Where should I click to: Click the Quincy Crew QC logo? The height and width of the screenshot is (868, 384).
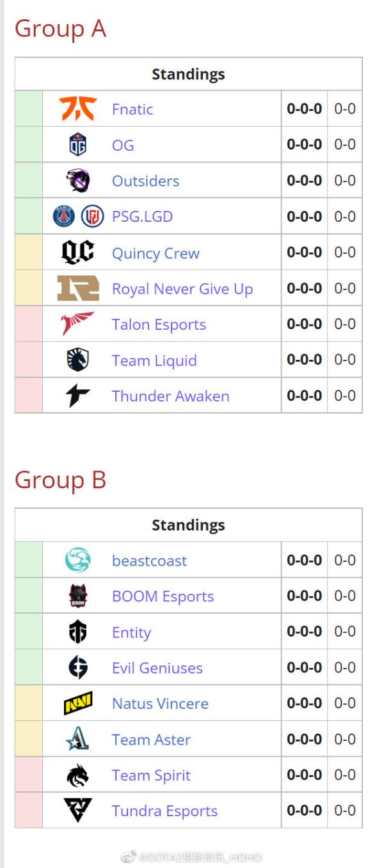[x=78, y=252]
